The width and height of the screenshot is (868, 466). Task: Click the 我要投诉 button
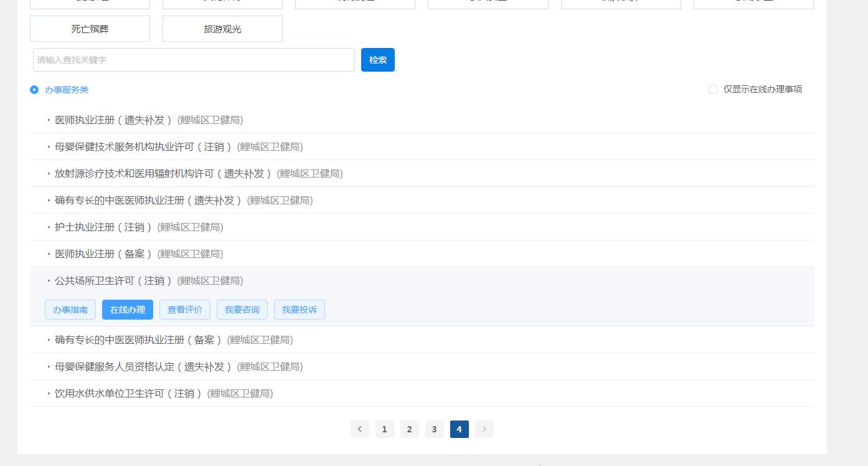[x=300, y=310]
